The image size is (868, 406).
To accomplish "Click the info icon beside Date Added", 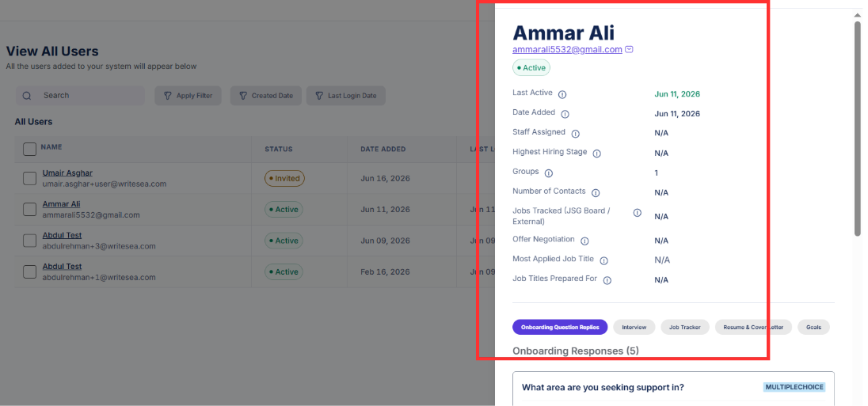I will click(x=565, y=114).
